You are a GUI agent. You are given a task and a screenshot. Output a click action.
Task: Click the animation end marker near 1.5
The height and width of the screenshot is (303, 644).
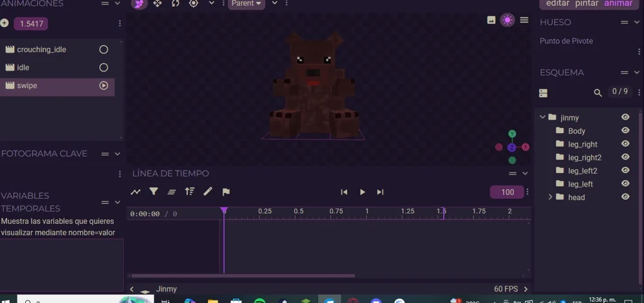pos(443,212)
